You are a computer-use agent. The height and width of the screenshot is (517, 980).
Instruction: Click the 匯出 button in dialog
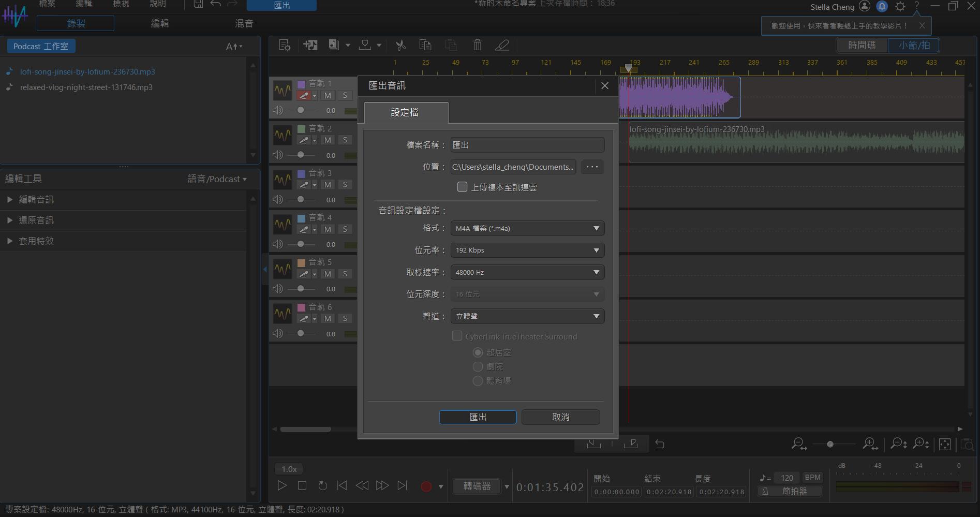pos(477,417)
